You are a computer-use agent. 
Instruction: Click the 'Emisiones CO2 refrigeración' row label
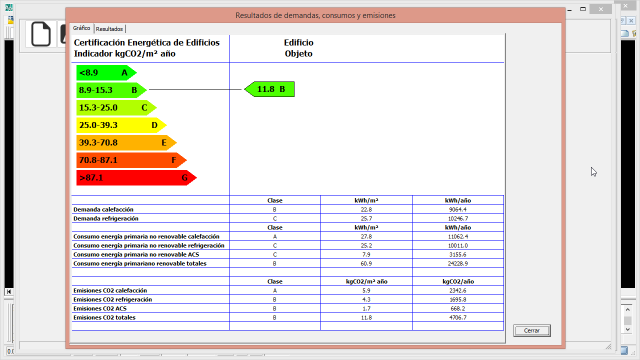pyautogui.click(x=113, y=300)
